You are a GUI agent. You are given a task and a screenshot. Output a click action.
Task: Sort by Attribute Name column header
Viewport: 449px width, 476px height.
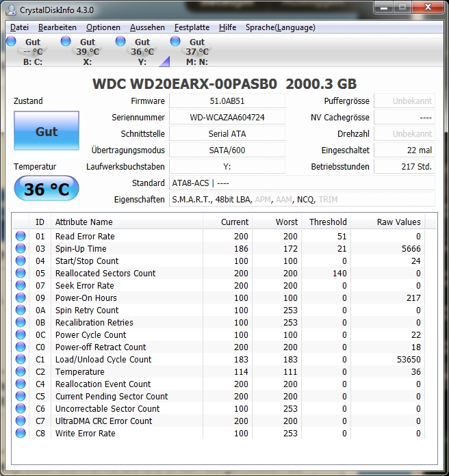127,222
